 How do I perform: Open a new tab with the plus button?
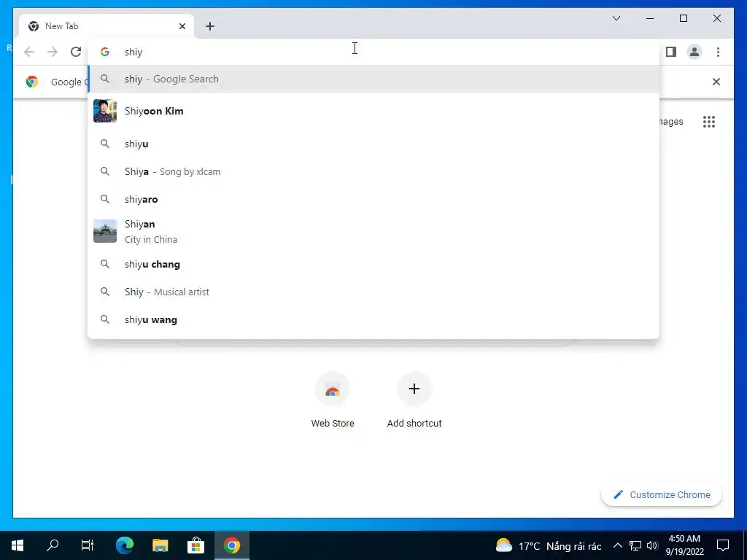point(210,26)
